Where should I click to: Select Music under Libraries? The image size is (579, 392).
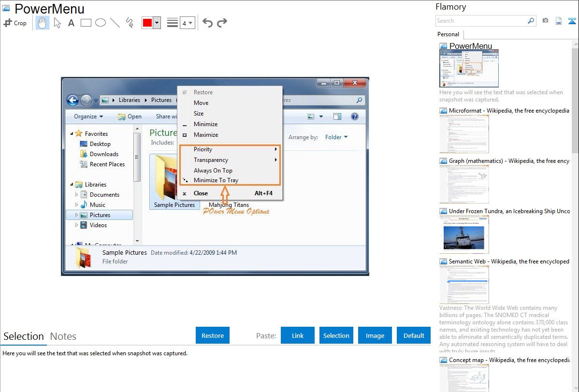click(x=98, y=204)
